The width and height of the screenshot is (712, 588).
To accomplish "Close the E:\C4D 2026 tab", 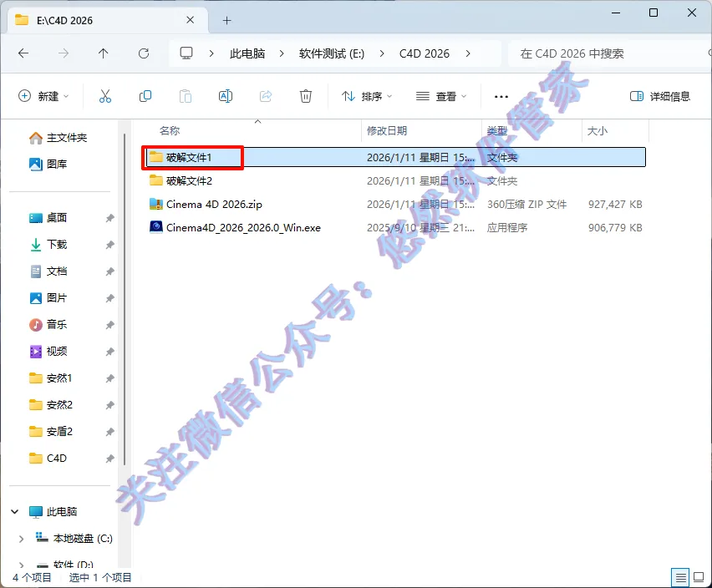I will click(x=191, y=20).
